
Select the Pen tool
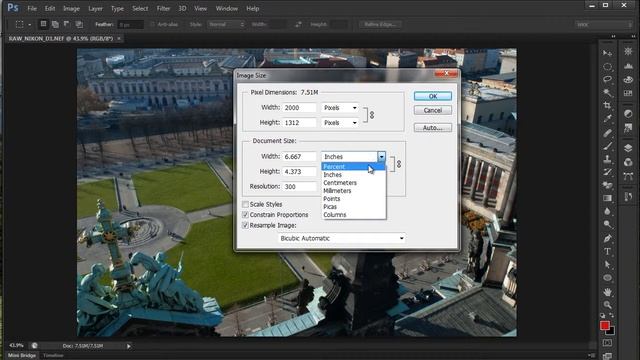[607, 238]
